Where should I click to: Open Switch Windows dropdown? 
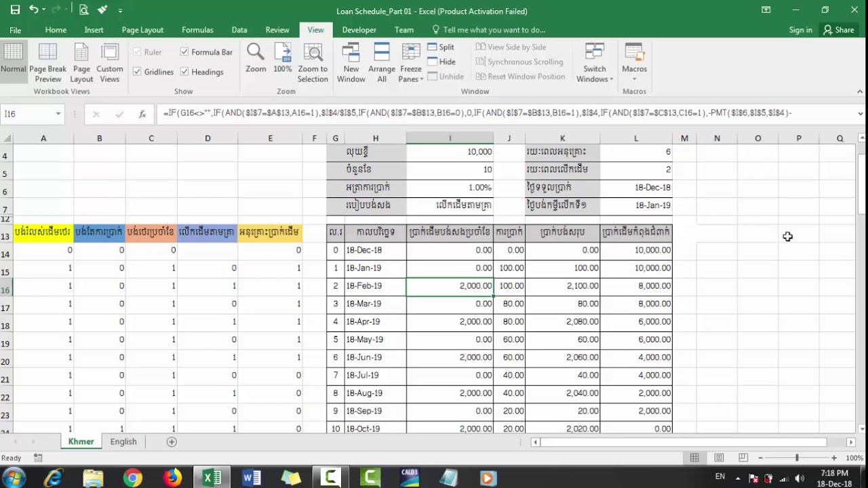[x=595, y=62]
